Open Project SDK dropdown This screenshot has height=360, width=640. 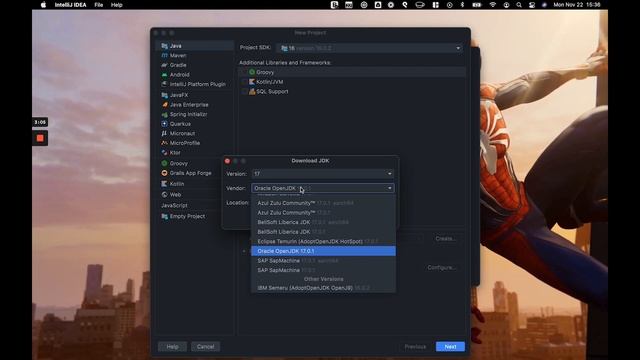coord(370,48)
